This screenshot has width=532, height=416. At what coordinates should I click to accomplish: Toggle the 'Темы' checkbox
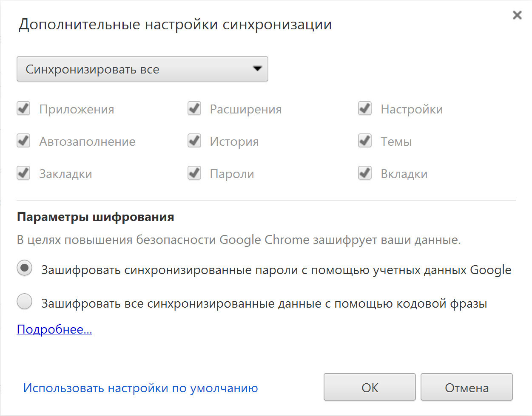365,141
